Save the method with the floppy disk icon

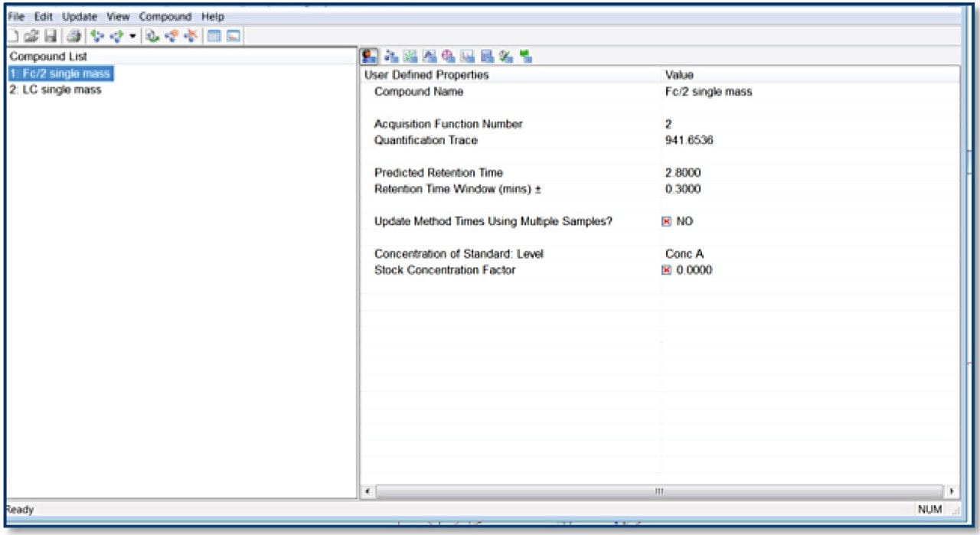coord(50,36)
